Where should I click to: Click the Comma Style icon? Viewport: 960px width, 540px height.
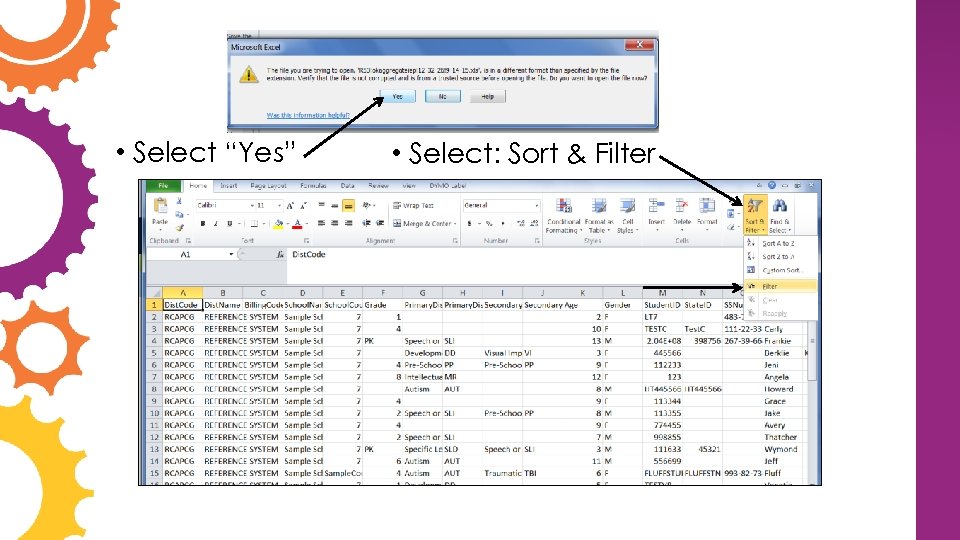(503, 224)
